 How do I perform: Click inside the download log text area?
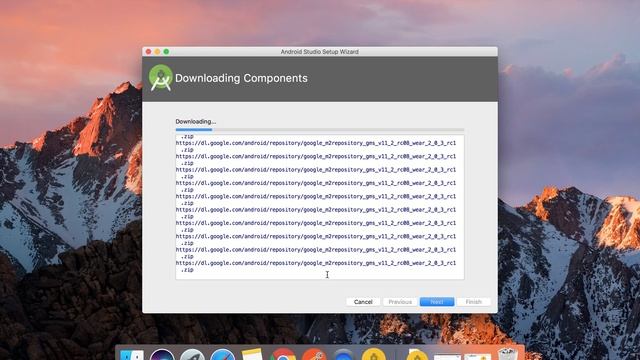tap(320, 207)
